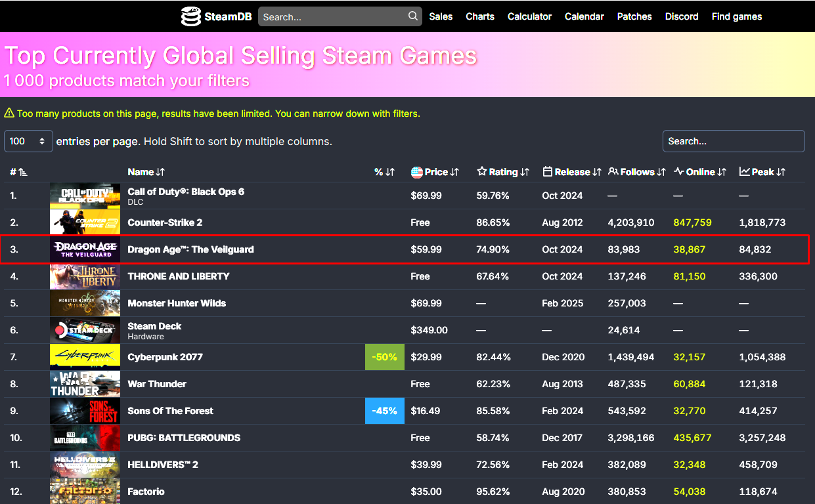The height and width of the screenshot is (504, 815).
Task: Sort by the rank number column
Action: coord(18,172)
